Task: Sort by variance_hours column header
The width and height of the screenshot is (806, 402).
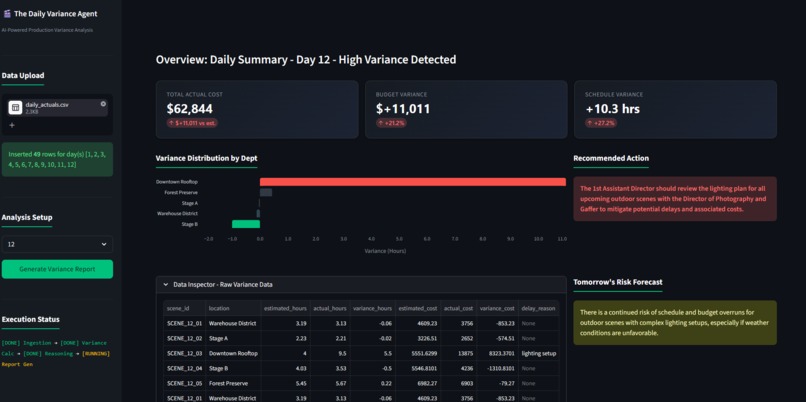Action: click(x=372, y=308)
